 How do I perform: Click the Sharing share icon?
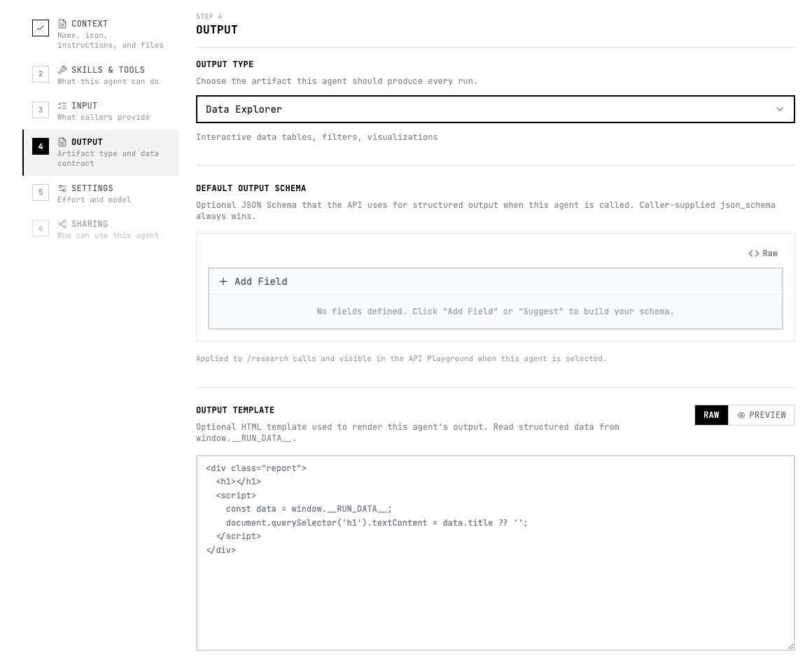[62, 224]
